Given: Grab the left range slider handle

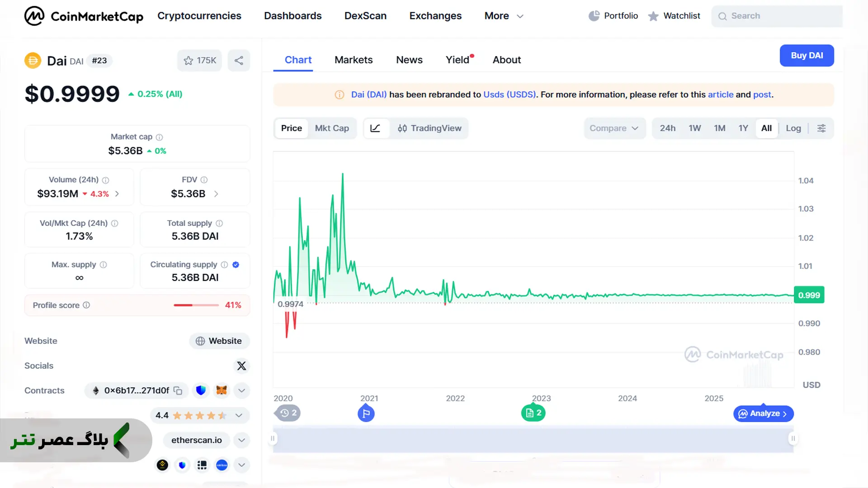Looking at the screenshot, I should (x=273, y=438).
